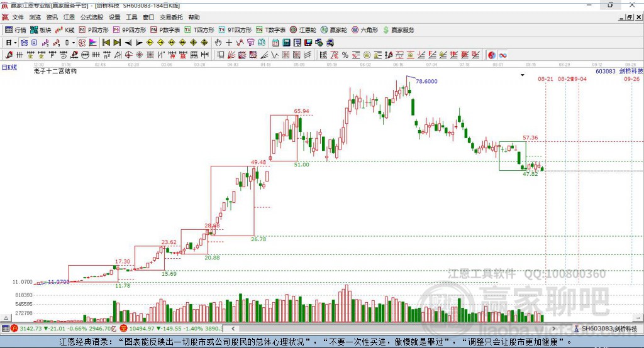The image size is (644, 348).
Task: Open P四方形 tool
Action: point(94,30)
